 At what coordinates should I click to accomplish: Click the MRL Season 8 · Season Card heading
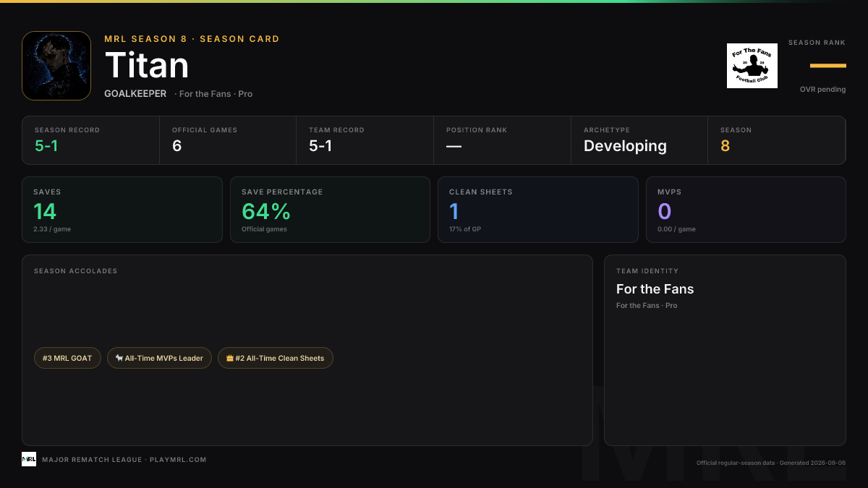pos(192,39)
